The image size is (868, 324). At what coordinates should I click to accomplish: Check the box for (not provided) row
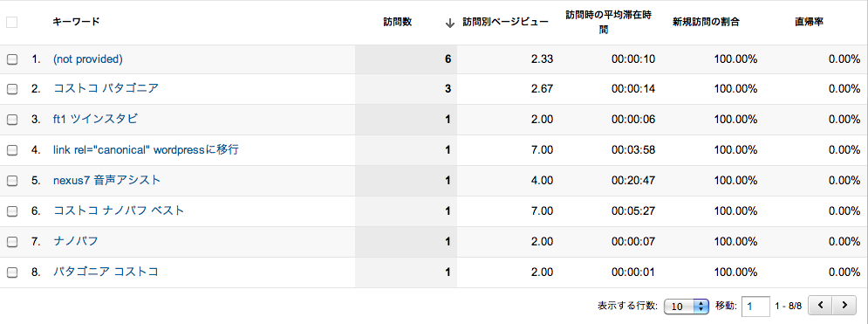tap(11, 59)
